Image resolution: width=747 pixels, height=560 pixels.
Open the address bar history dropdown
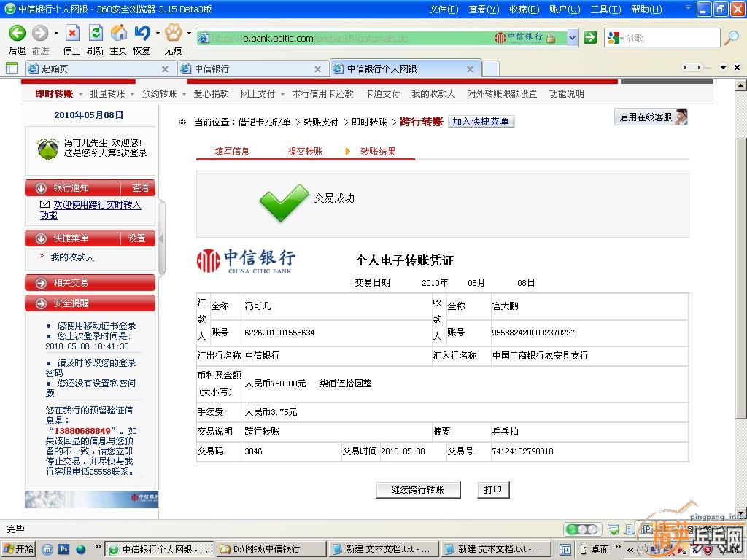572,38
